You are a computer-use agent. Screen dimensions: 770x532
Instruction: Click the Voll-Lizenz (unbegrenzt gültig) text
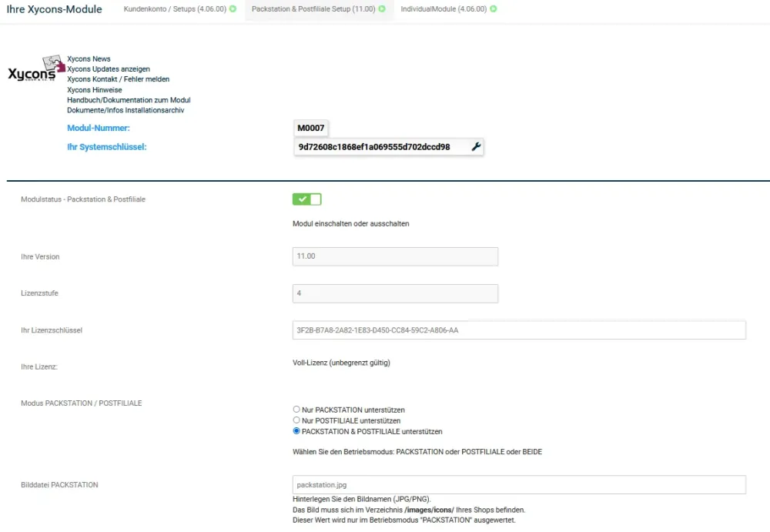click(x=341, y=363)
